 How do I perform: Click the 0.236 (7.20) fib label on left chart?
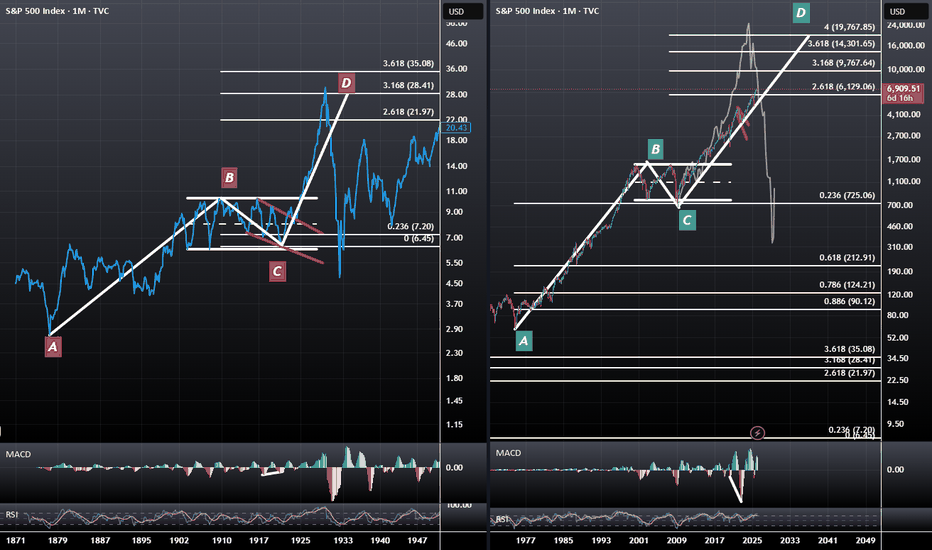pos(411,227)
